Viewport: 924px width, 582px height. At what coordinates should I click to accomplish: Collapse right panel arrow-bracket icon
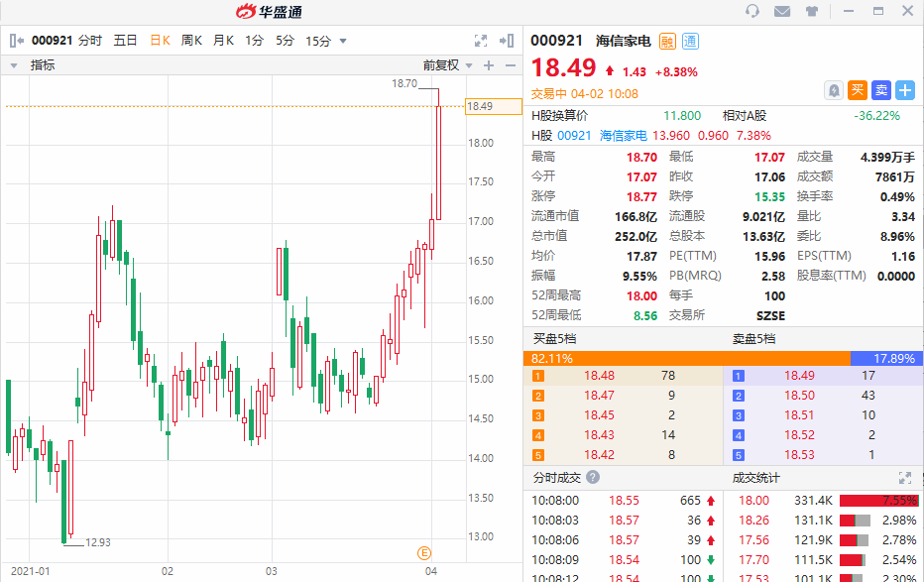[x=507, y=41]
